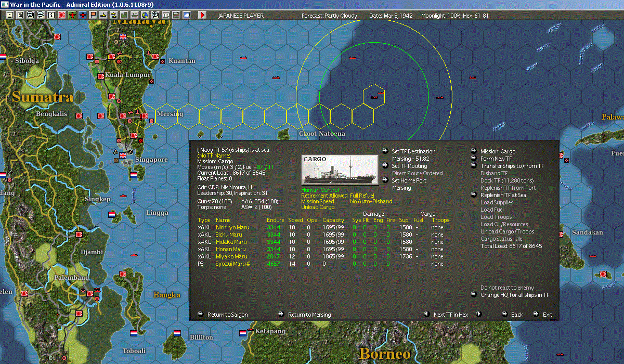This screenshot has width=624, height=364.
Task: Click the green land units toolbar icon
Action: pos(124,15)
